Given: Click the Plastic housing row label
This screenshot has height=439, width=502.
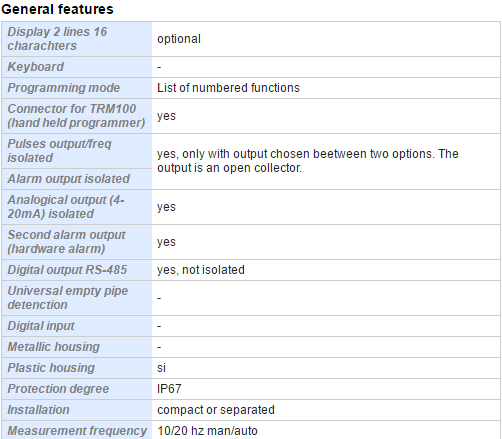Looking at the screenshot, I should pos(51,368).
